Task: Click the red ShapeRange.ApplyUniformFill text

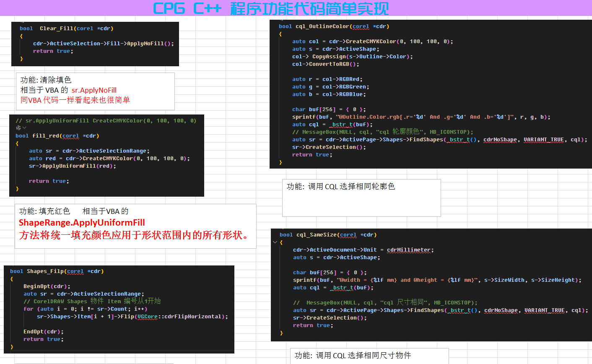Action: tap(82, 223)
